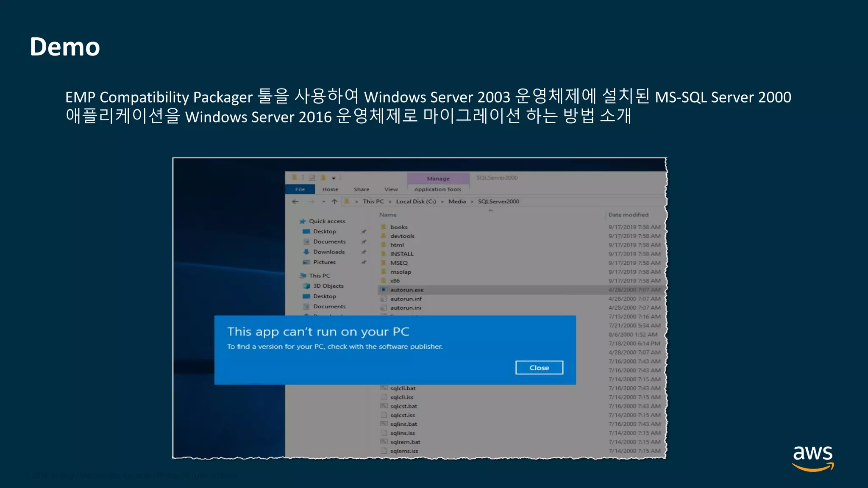Go back with the Back arrow
Image resolution: width=868 pixels, height=488 pixels.
[295, 202]
